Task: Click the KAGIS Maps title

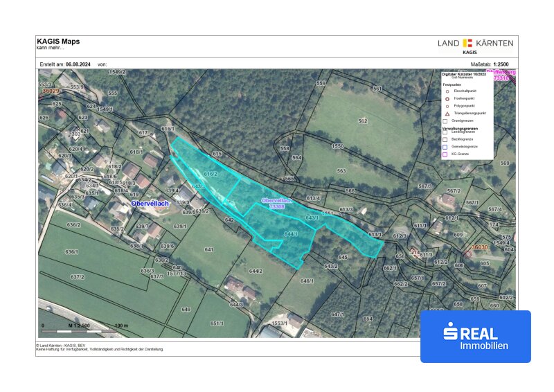Action: click(58, 41)
